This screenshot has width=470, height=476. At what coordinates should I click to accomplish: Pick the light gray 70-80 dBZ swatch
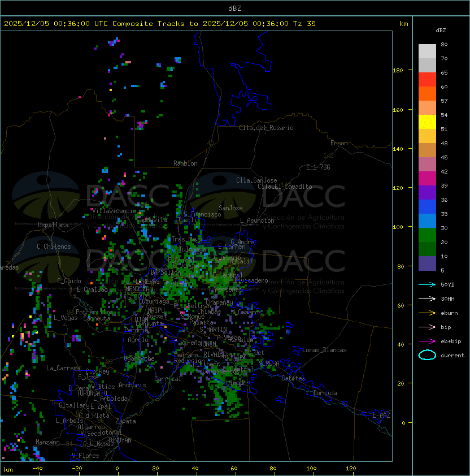tap(427, 51)
